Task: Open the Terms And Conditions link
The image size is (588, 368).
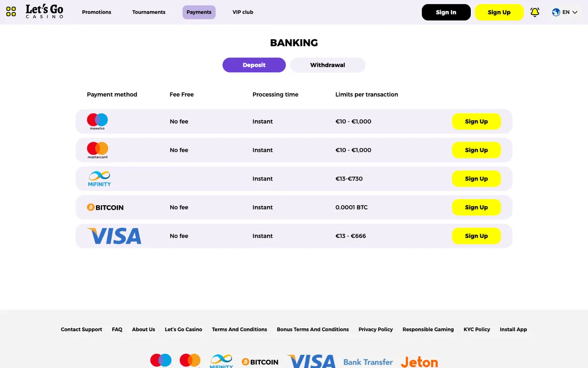Action: click(240, 329)
